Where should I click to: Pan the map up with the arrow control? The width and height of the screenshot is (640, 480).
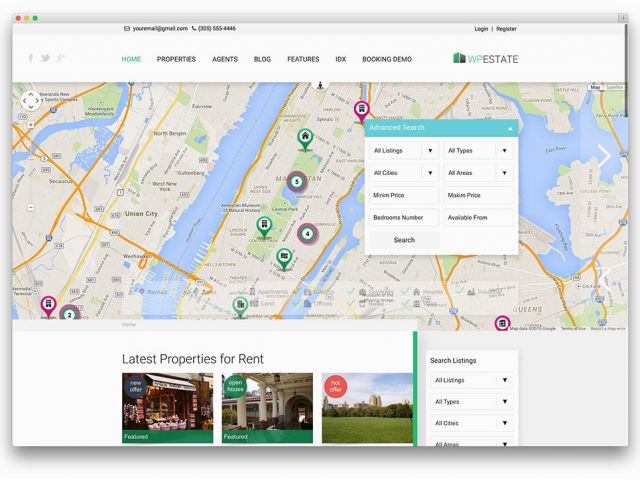pos(31,94)
